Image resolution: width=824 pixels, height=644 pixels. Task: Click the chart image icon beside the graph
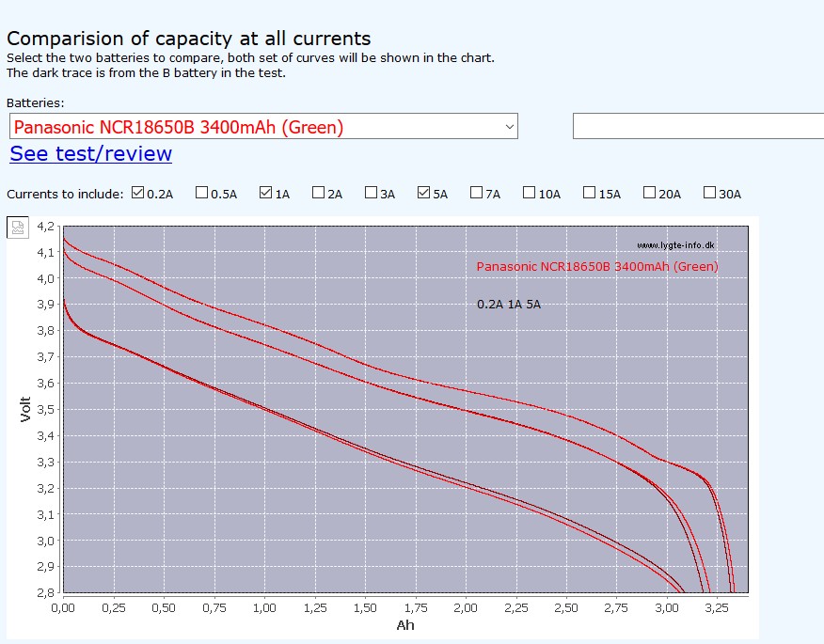pos(17,228)
